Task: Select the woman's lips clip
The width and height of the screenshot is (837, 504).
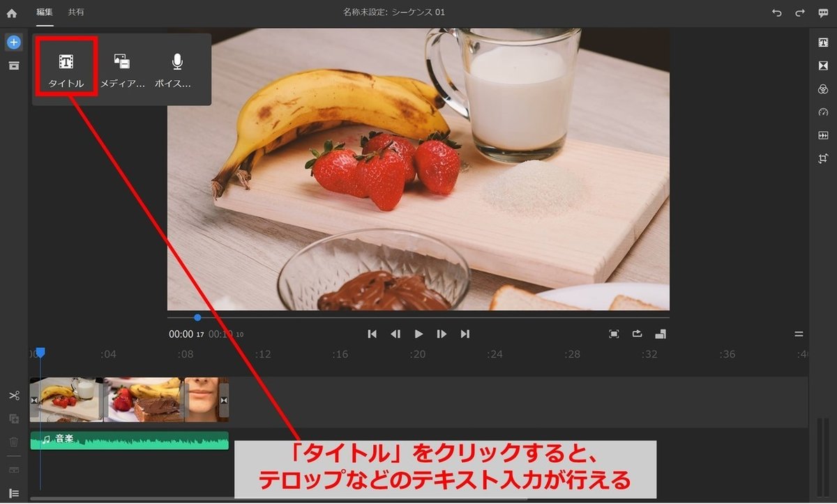Action: click(x=206, y=399)
